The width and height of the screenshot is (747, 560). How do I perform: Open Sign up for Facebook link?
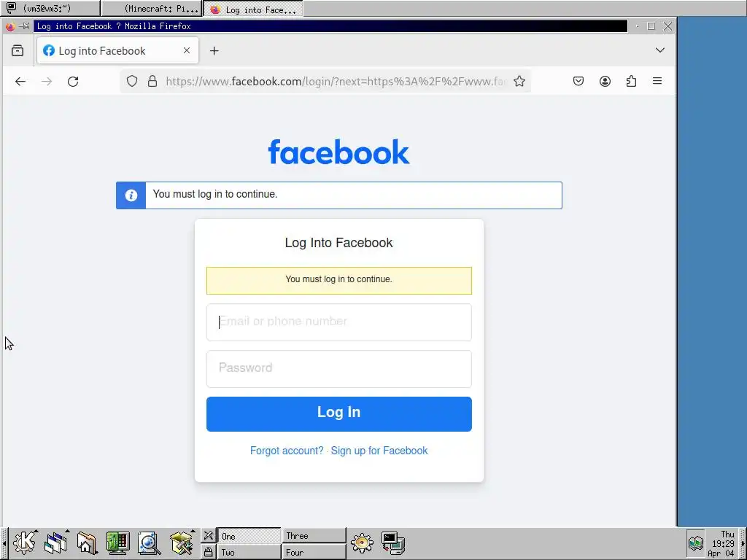pyautogui.click(x=379, y=451)
